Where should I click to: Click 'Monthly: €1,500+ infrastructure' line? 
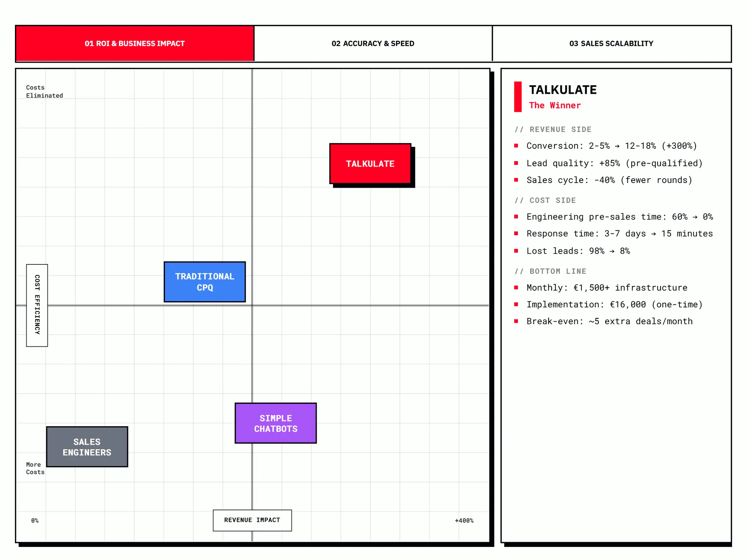tap(607, 288)
